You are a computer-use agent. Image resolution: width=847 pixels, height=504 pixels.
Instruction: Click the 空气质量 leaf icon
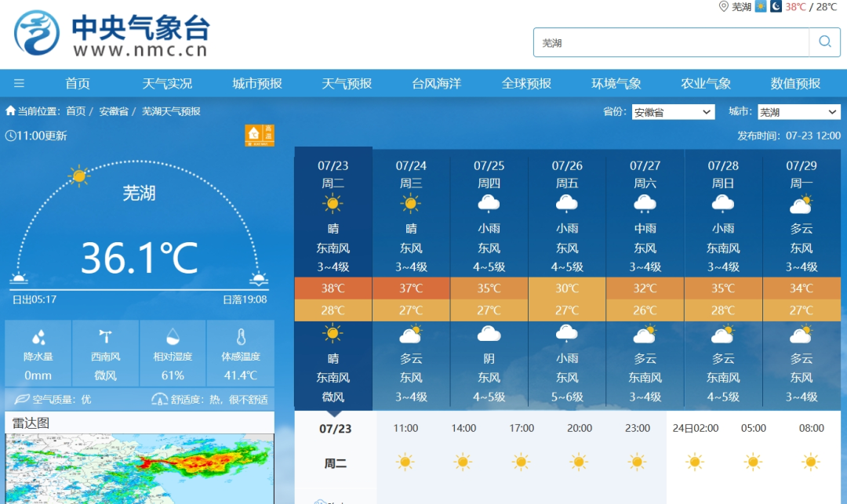[x=22, y=399]
